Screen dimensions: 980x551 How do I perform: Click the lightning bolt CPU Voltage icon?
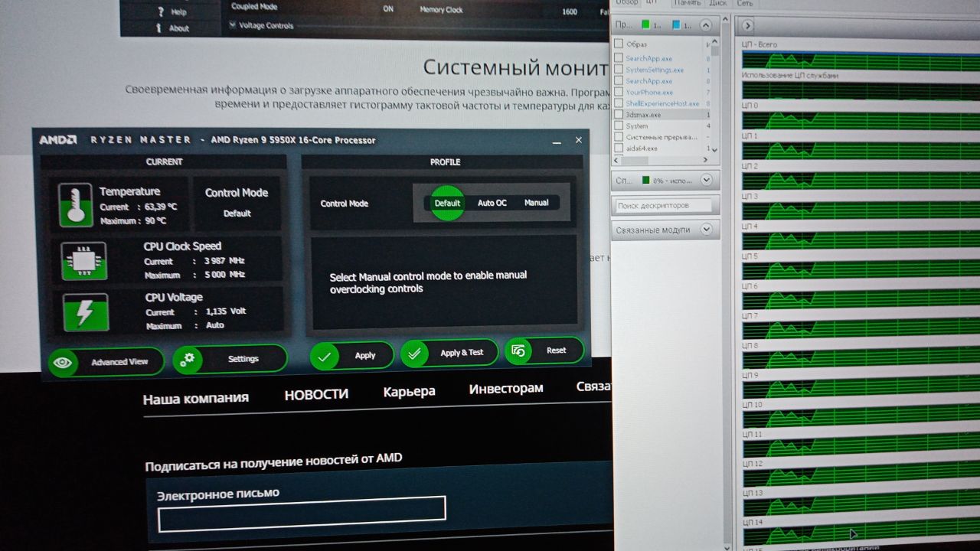pos(86,311)
